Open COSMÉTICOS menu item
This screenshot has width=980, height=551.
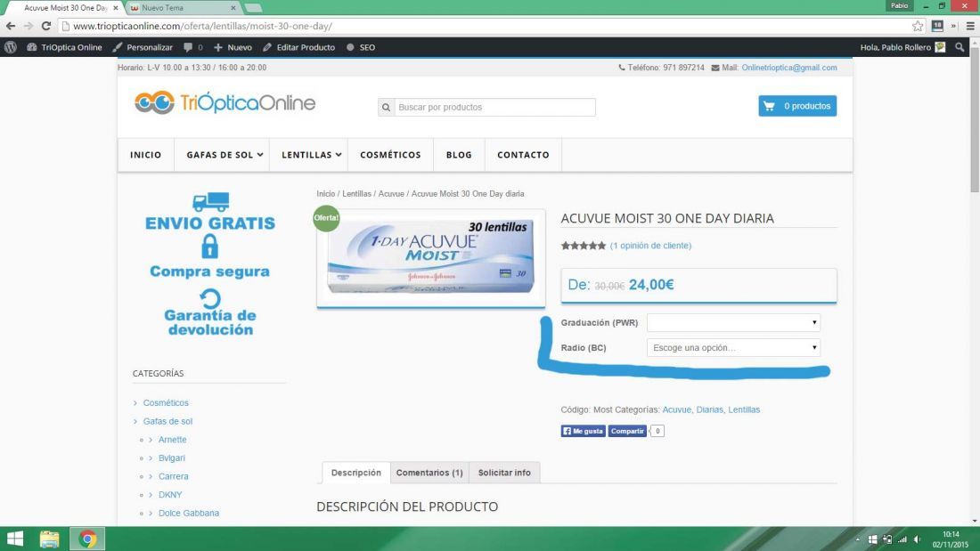click(x=390, y=155)
